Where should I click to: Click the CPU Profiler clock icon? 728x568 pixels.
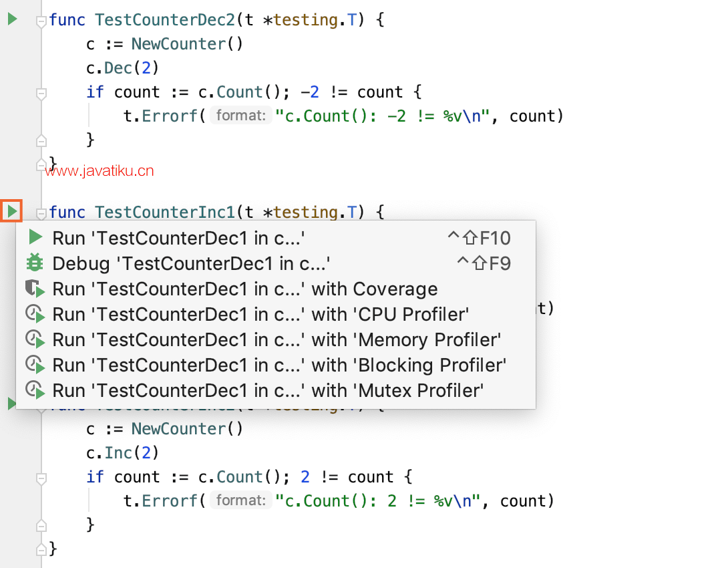pos(35,315)
